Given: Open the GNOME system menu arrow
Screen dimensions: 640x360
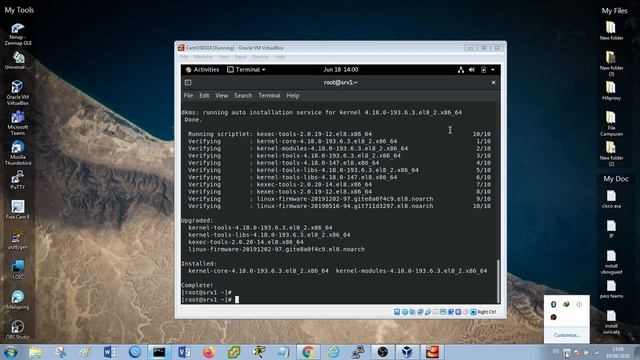Looking at the screenshot, I should click(x=493, y=70).
